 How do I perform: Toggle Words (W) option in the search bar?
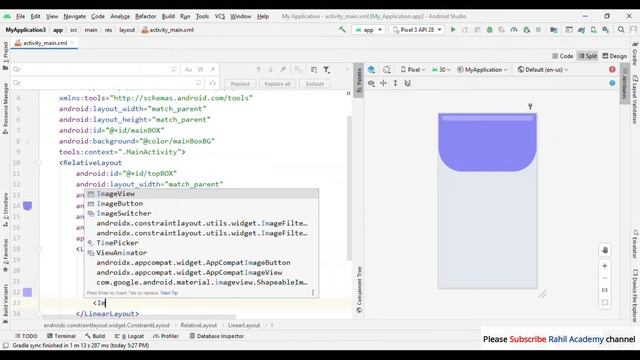tap(200, 70)
